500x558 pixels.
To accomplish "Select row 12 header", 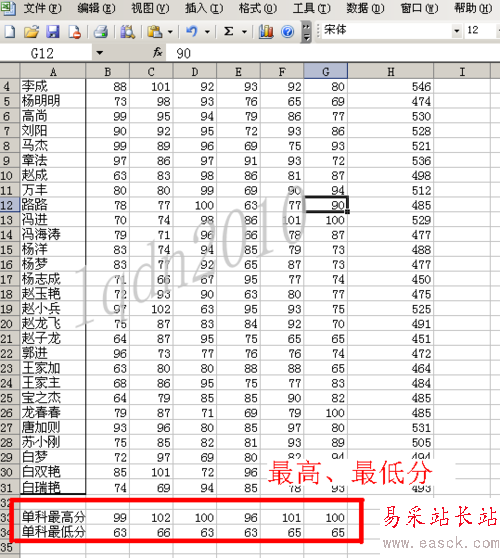I will [10, 205].
